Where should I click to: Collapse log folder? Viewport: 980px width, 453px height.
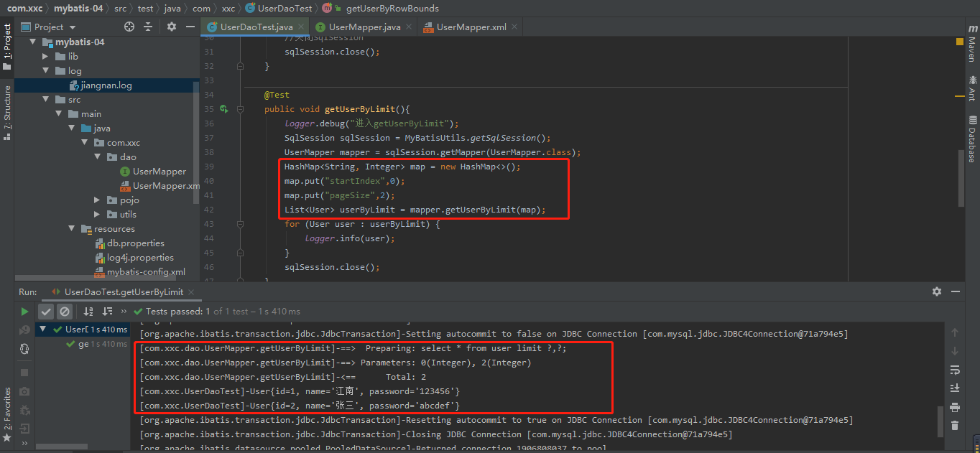pyautogui.click(x=45, y=70)
